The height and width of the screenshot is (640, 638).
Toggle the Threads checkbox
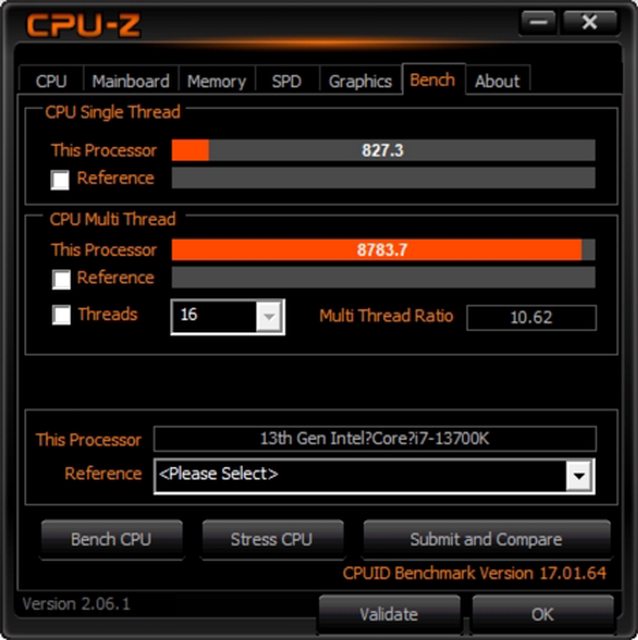point(61,315)
